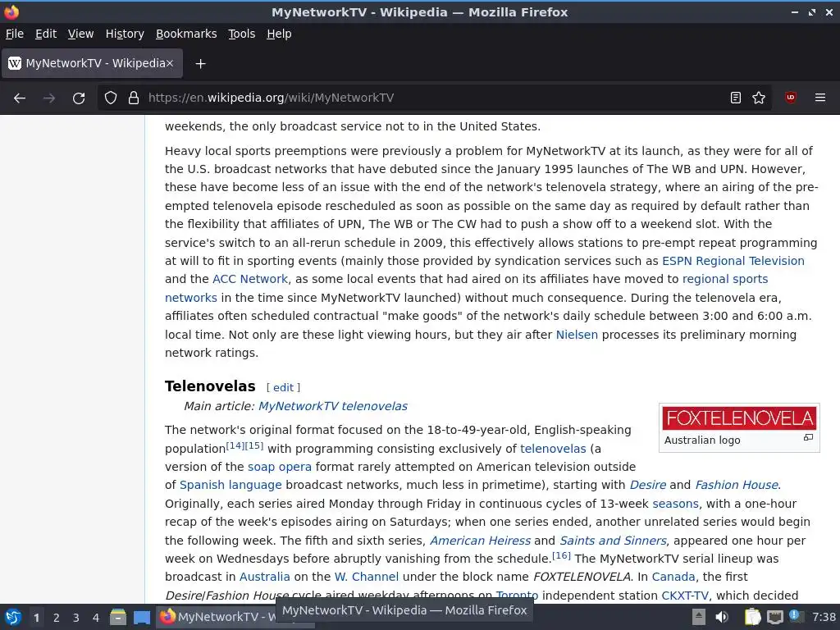This screenshot has width=840, height=630.
Task: Close the MyNetworkTV - Wikipedia tab
Action: (x=169, y=63)
